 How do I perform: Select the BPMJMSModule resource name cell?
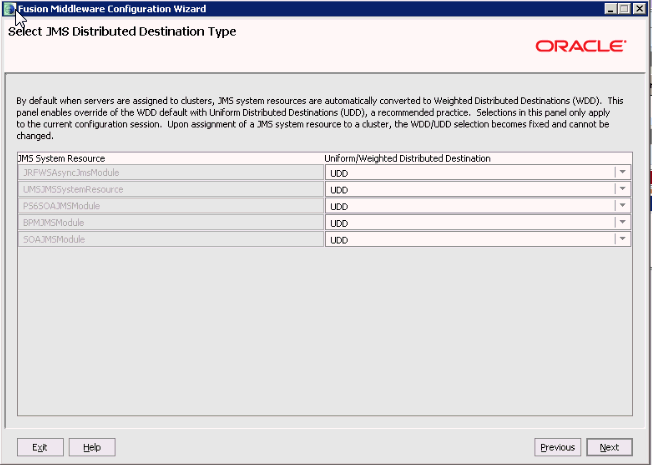(170, 222)
